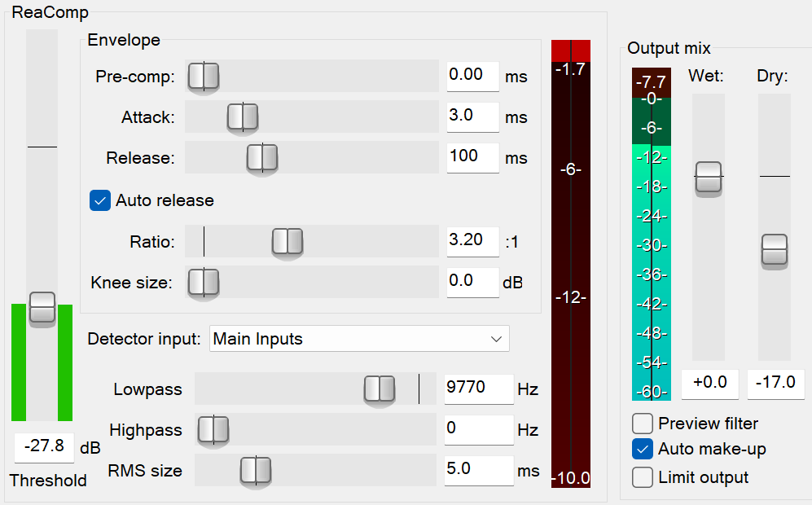This screenshot has width=812, height=505.
Task: Adjust the Pre-comp slider
Action: tap(204, 77)
